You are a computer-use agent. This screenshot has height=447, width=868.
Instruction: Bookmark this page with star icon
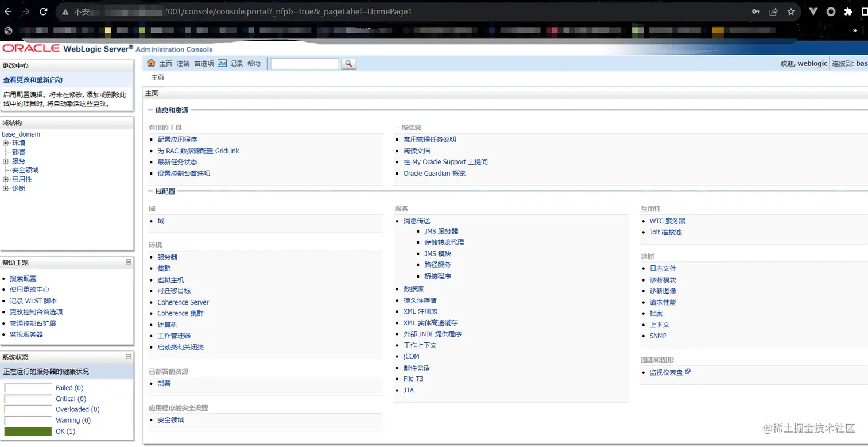[790, 11]
